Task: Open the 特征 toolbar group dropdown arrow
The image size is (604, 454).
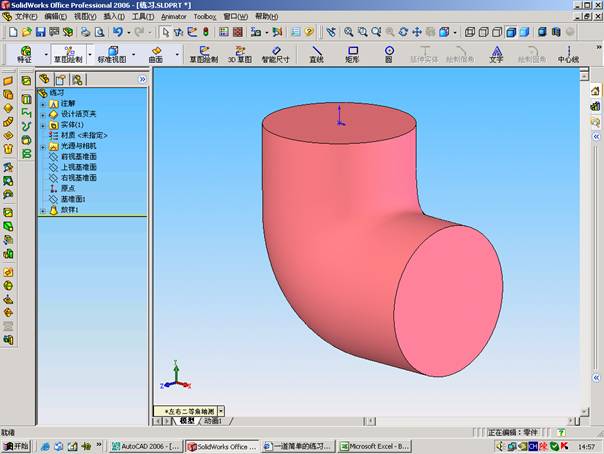Action: (x=46, y=54)
